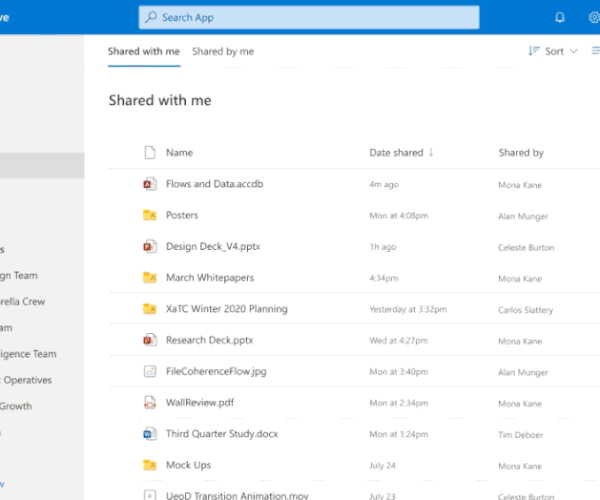The image size is (600, 500).
Task: Click the Shared by column header
Action: click(x=521, y=153)
